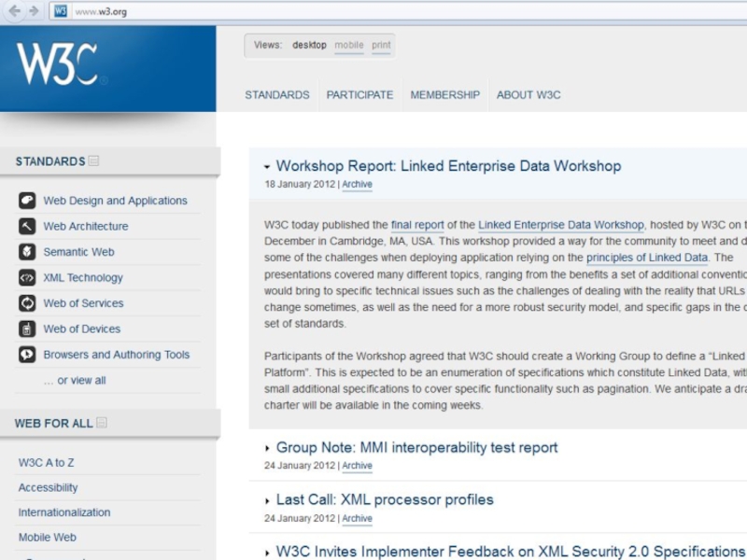The image size is (747, 560).
Task: Open the final report link
Action: click(417, 225)
